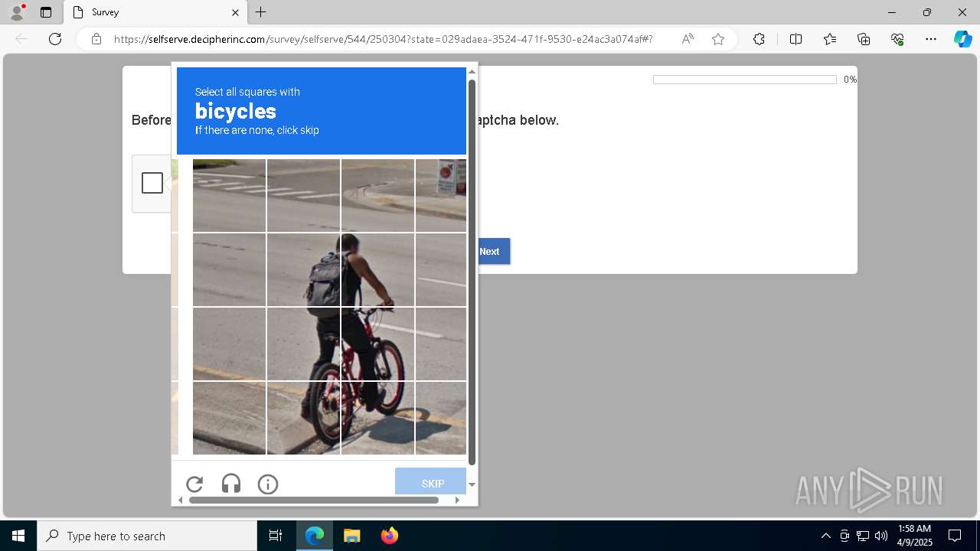This screenshot has height=551, width=980.
Task: Open Edge tab actions menu
Action: point(46,12)
